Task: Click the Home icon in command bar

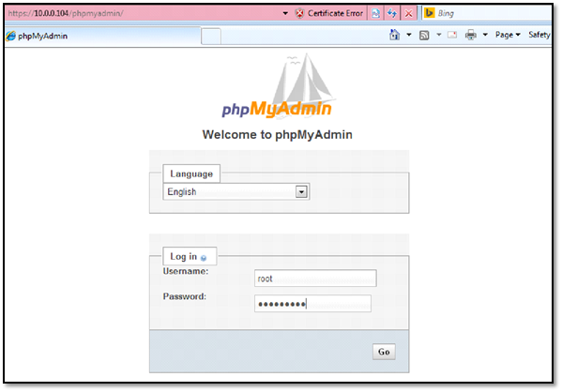Action: click(x=395, y=35)
